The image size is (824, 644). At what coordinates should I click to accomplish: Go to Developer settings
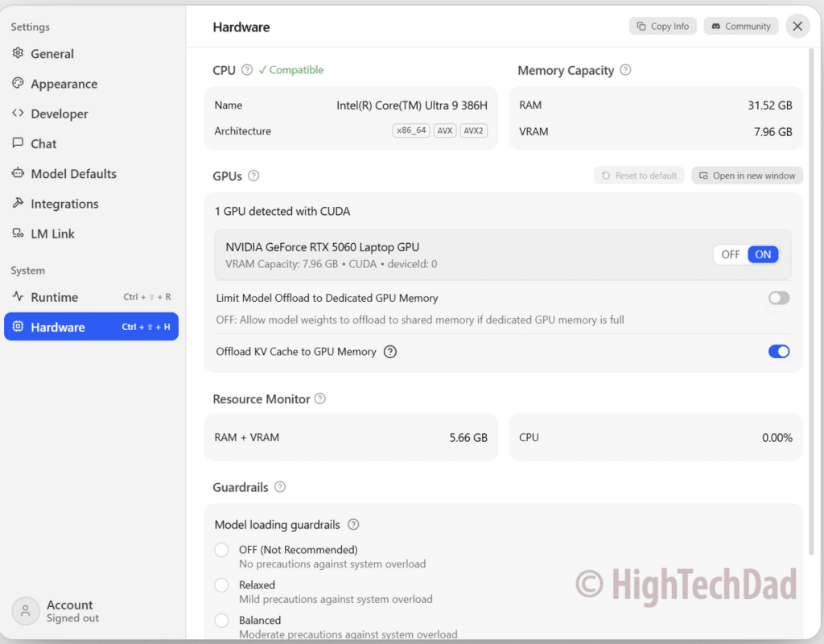(91, 114)
